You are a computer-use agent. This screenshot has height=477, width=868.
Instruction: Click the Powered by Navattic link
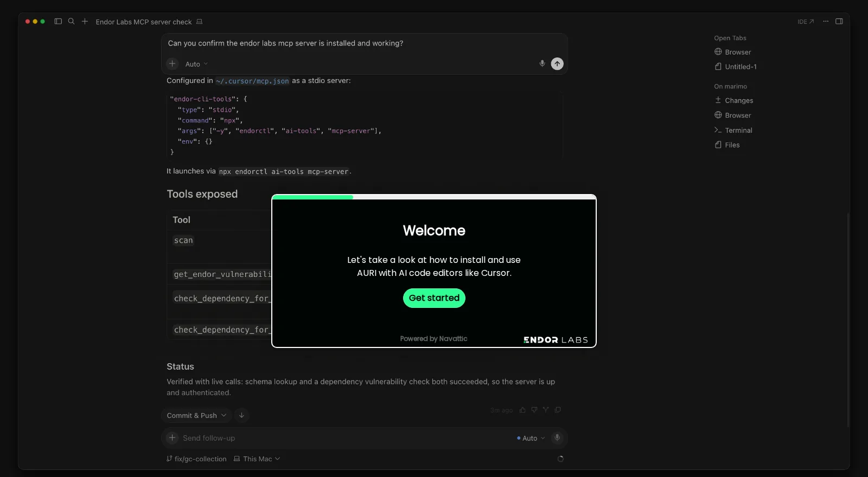[x=433, y=339]
